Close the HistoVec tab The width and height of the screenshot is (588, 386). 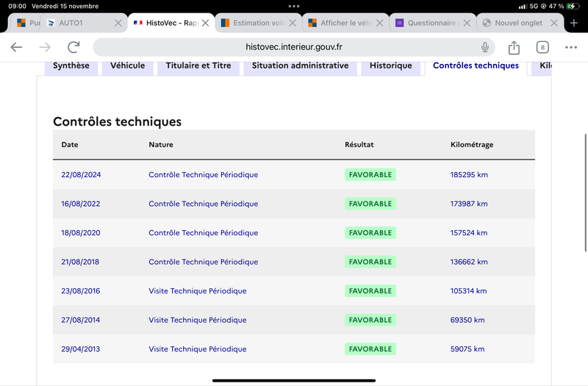click(x=205, y=23)
